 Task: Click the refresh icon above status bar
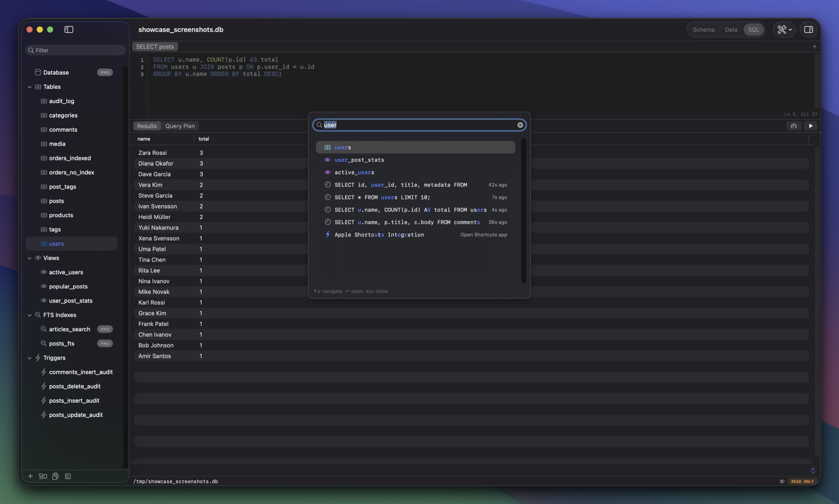(x=813, y=470)
